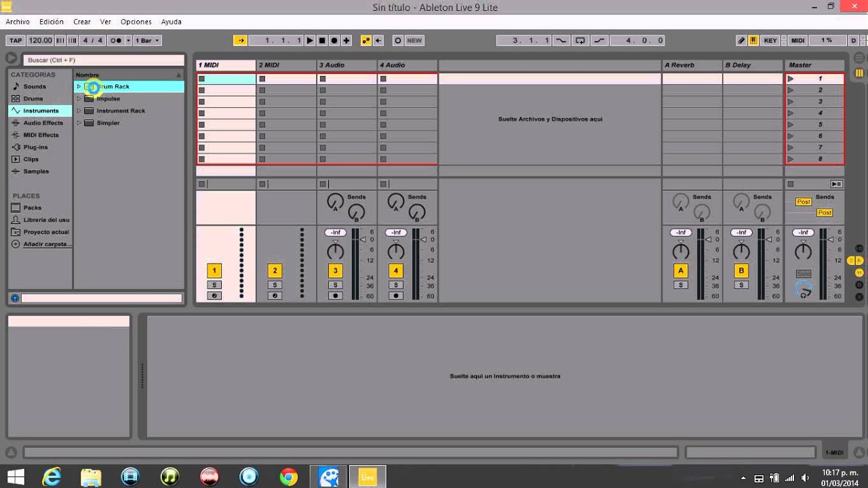Image resolution: width=868 pixels, height=488 pixels.
Task: Select the Plug-ins category
Action: (35, 147)
